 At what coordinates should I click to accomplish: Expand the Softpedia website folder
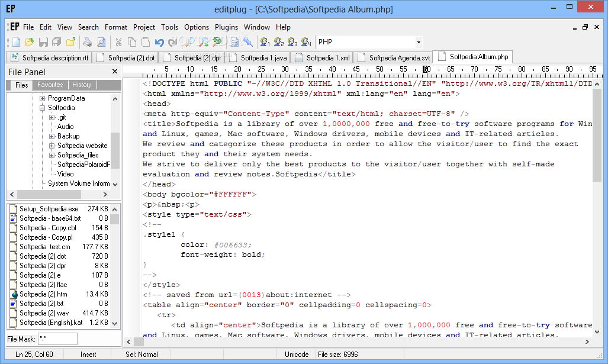[x=52, y=146]
